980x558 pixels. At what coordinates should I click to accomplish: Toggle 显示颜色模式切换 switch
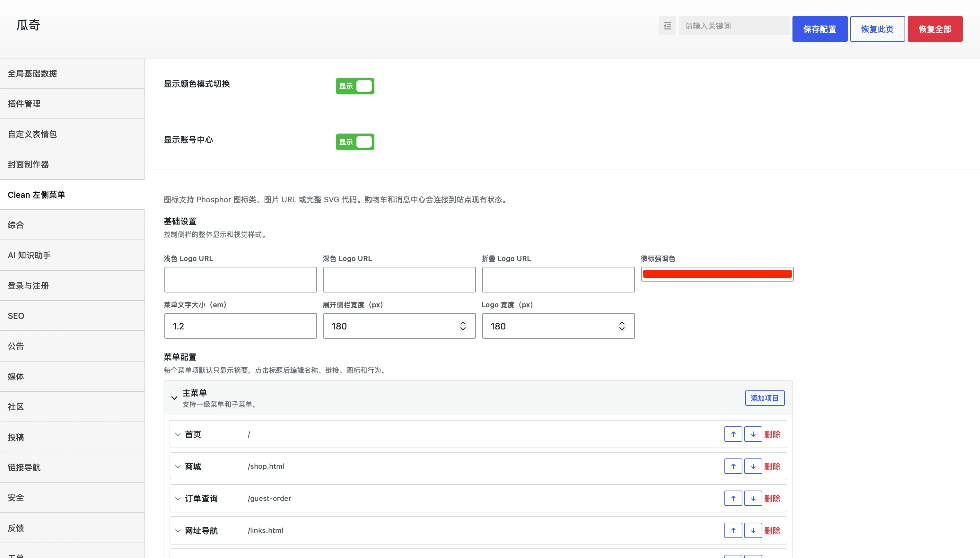(x=355, y=86)
